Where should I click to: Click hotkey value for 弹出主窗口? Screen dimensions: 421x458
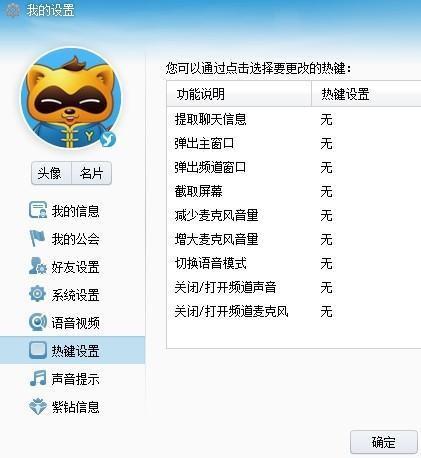326,143
